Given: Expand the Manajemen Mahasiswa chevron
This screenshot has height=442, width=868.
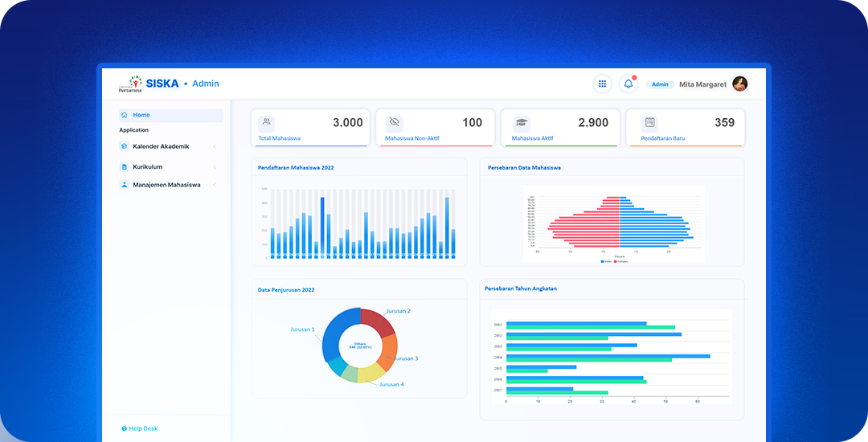Looking at the screenshot, I should pyautogui.click(x=215, y=185).
